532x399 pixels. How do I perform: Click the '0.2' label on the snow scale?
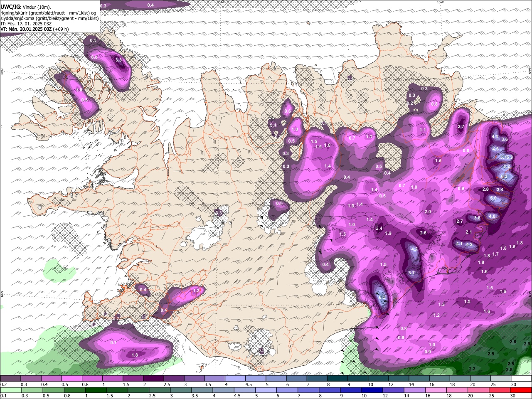(4, 384)
